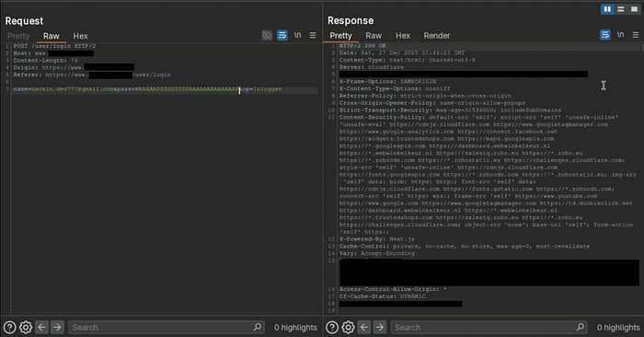The width and height of the screenshot is (644, 337).
Task: Switch Response to Raw tab
Action: [374, 36]
